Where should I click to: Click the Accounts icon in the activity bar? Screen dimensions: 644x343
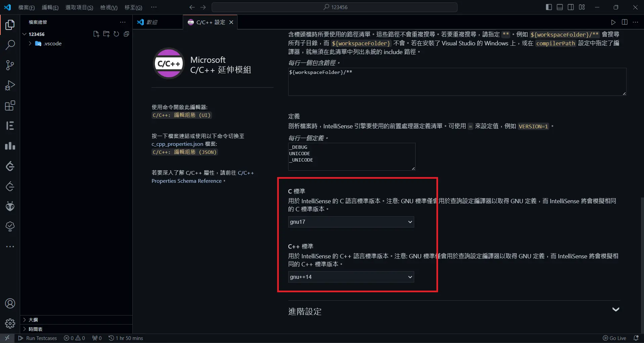tap(10, 303)
